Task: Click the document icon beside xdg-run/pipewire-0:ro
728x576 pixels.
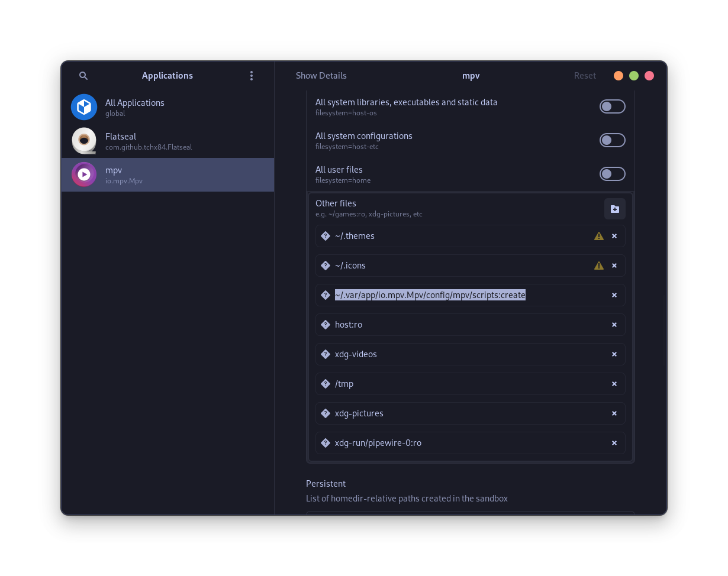Action: (x=326, y=443)
